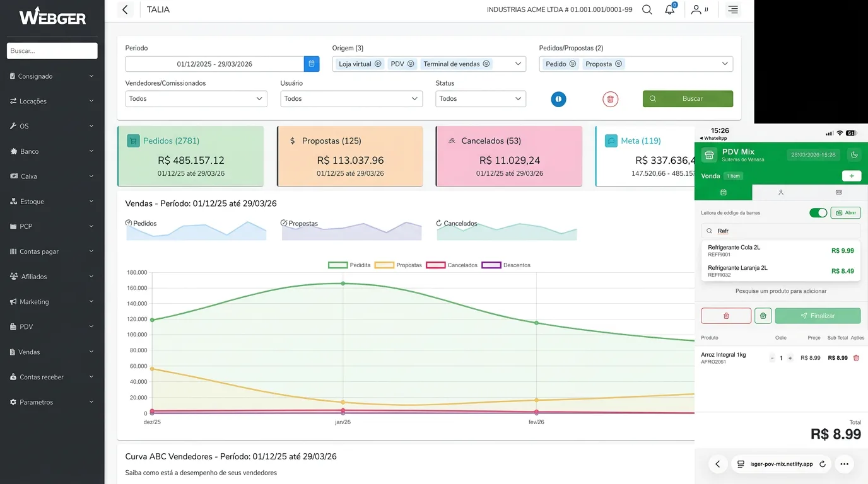
Task: Toggle Cancelados series in chart legend
Action: pyautogui.click(x=452, y=265)
